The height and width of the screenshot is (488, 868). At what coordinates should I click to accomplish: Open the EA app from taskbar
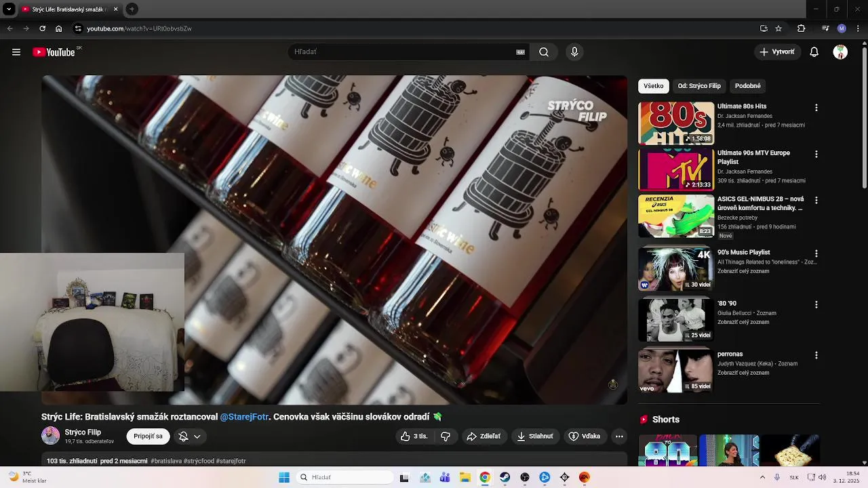pos(584,477)
